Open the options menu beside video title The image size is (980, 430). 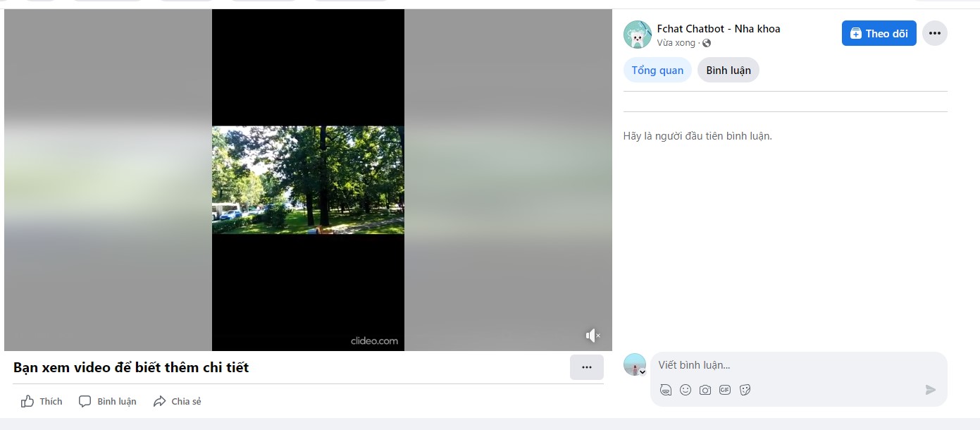point(586,367)
